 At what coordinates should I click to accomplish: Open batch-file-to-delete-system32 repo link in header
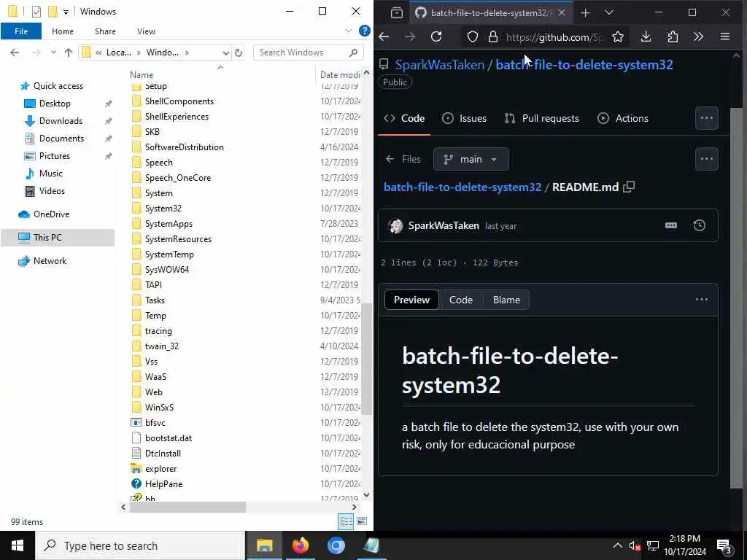[x=584, y=65]
